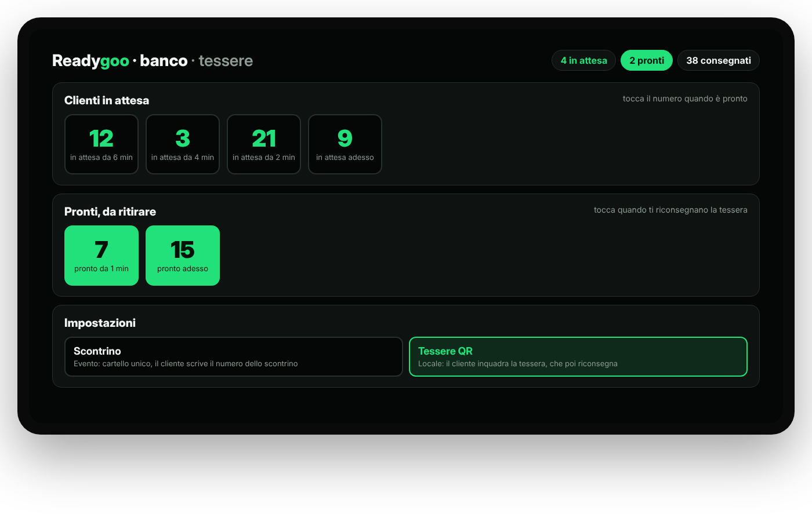Click the 'Impostazioni' heading
Image resolution: width=812 pixels, height=514 pixels.
point(100,323)
